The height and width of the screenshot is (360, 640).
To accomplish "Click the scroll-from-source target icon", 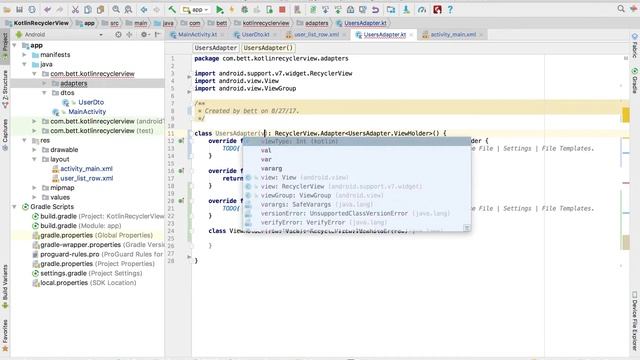I will pos(118,35).
